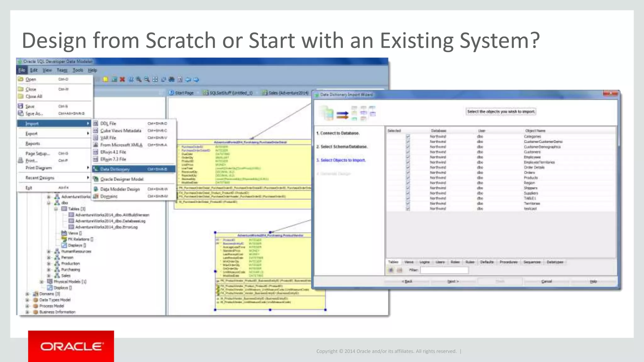Click wizard step 2 Select Schema/Database
Viewport: 644px width, 362px height.
tap(342, 147)
